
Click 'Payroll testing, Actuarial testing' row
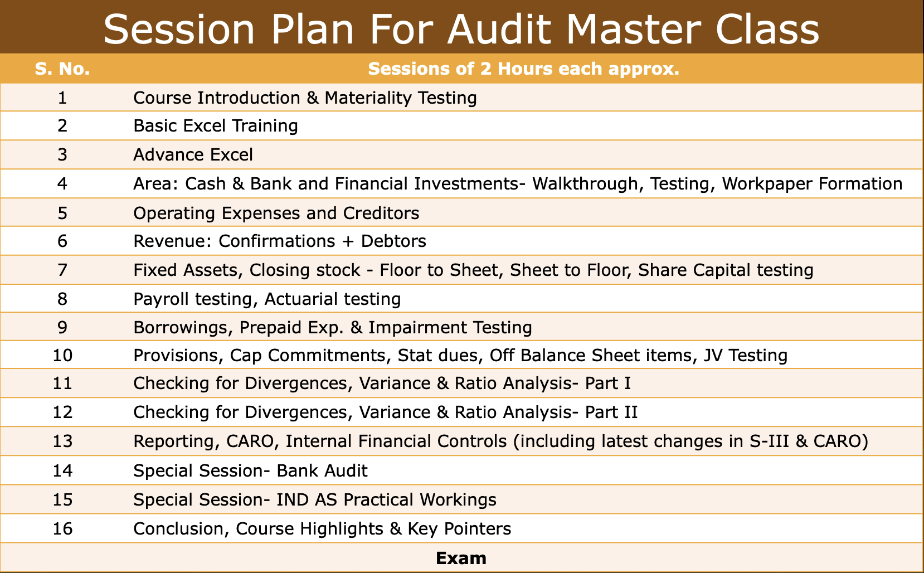click(x=267, y=299)
